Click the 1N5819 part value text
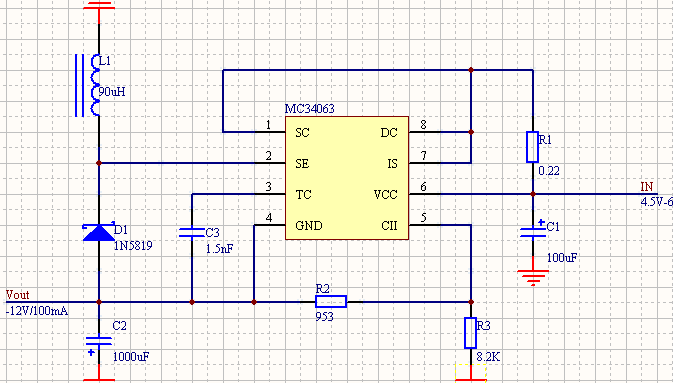Viewport: 673px width, 383px height. click(x=133, y=246)
